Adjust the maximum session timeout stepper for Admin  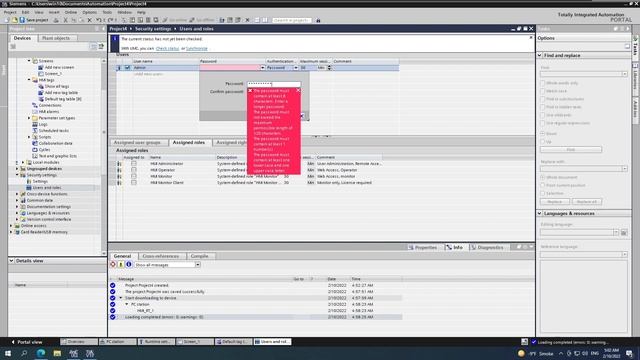(329, 68)
